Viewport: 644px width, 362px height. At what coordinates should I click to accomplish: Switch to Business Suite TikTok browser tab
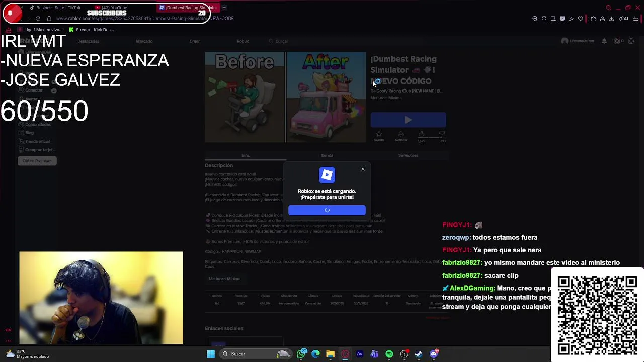(55, 8)
